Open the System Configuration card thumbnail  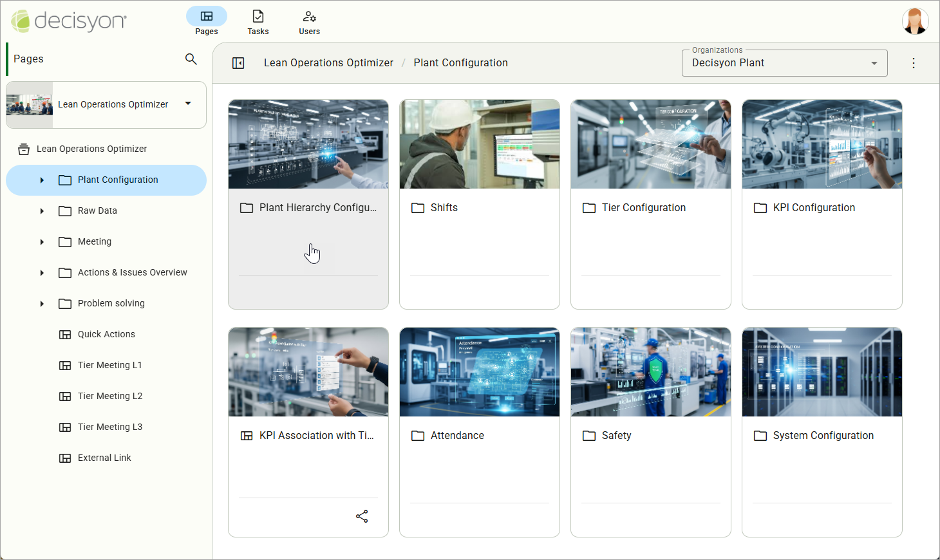[822, 372]
